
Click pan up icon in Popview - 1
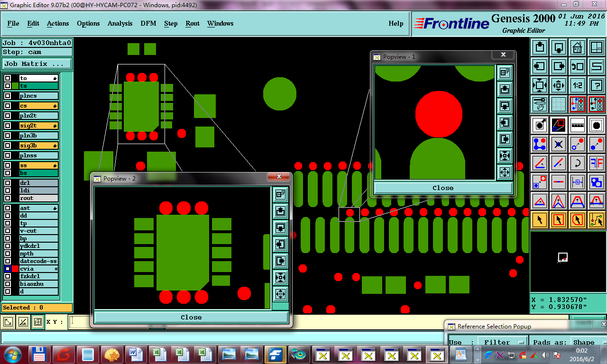pyautogui.click(x=505, y=89)
